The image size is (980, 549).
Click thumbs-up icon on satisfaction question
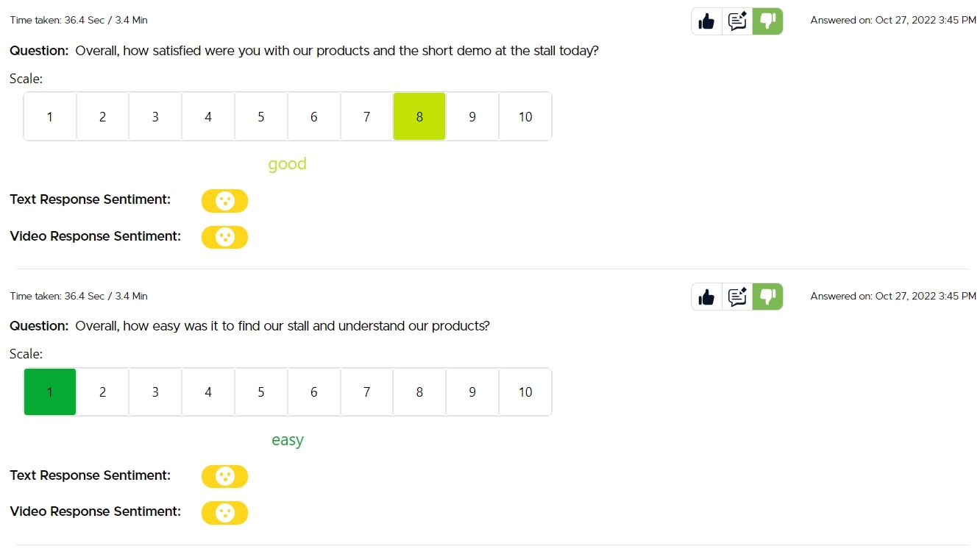tap(706, 21)
